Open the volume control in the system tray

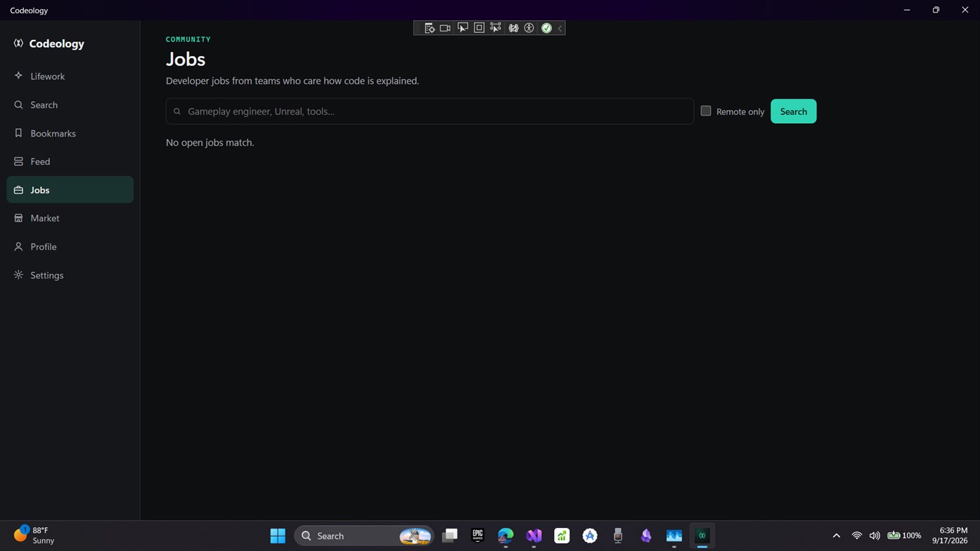point(874,536)
